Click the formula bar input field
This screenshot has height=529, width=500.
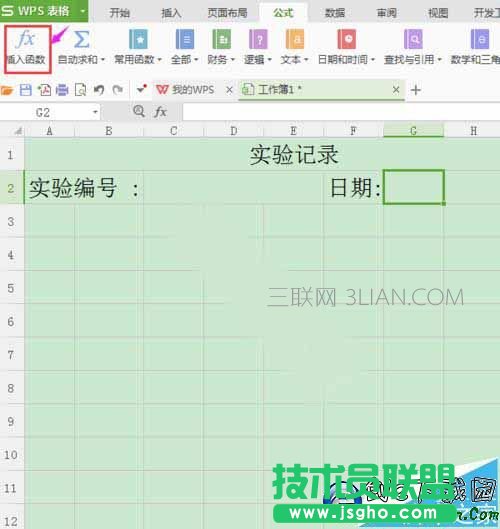point(341,112)
